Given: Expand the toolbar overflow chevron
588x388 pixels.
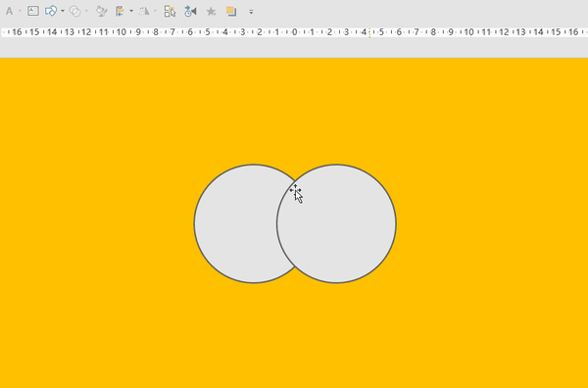Looking at the screenshot, I should 251,12.
